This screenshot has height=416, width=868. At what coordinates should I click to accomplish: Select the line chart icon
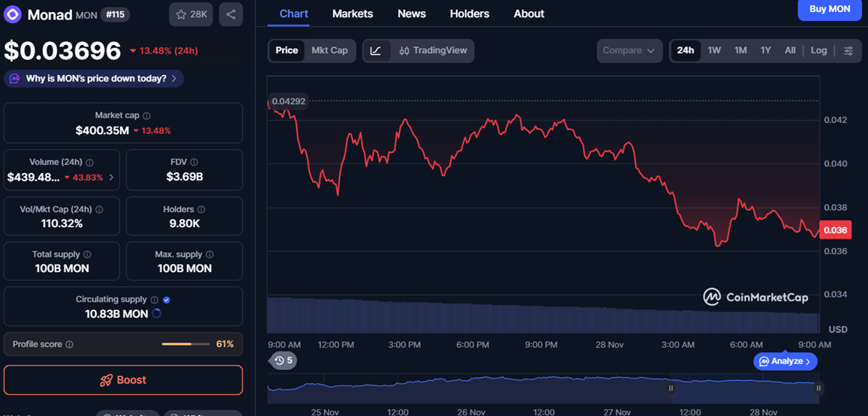(376, 50)
